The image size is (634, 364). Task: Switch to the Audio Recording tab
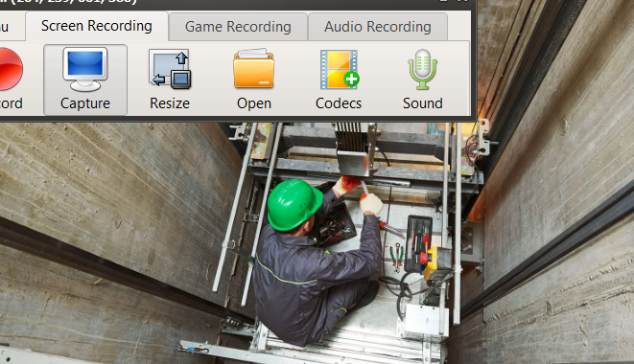pos(378,27)
